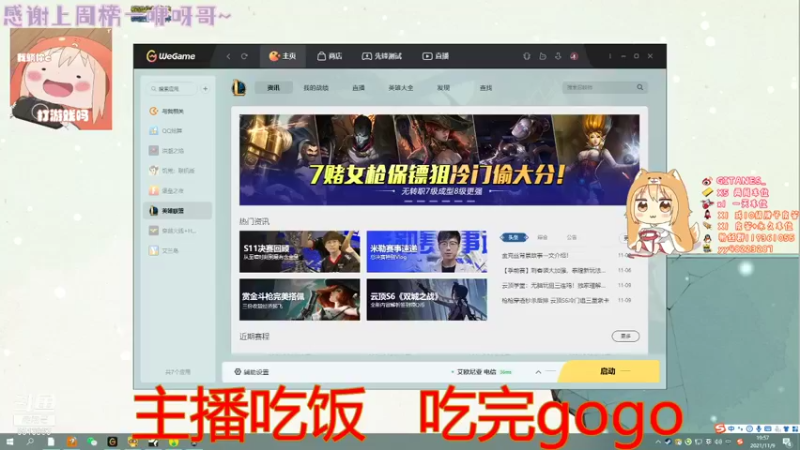Open 辅助设置 settings

pyautogui.click(x=252, y=372)
